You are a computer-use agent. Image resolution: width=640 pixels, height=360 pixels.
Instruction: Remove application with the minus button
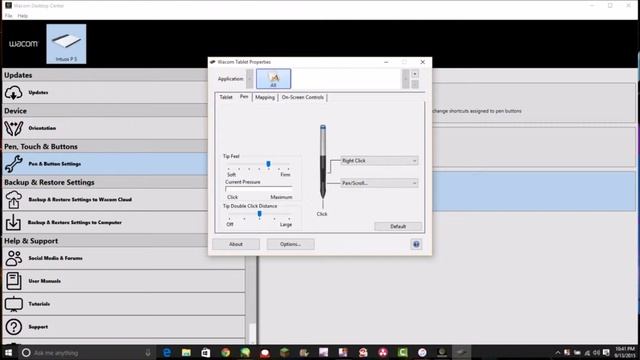click(415, 84)
